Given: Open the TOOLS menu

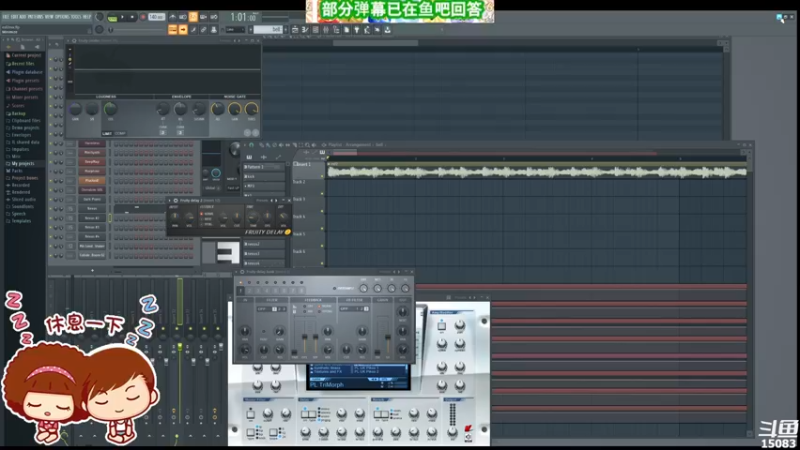Looking at the screenshot, I should pos(76,17).
